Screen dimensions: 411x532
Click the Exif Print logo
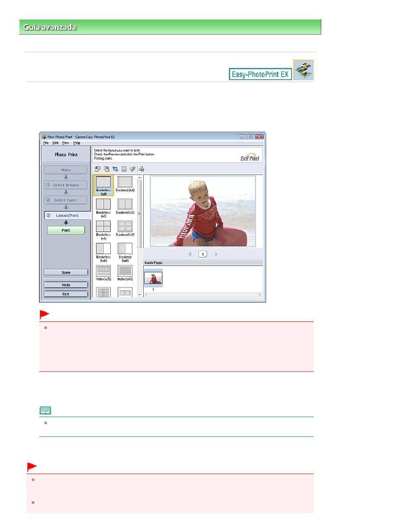[250, 156]
